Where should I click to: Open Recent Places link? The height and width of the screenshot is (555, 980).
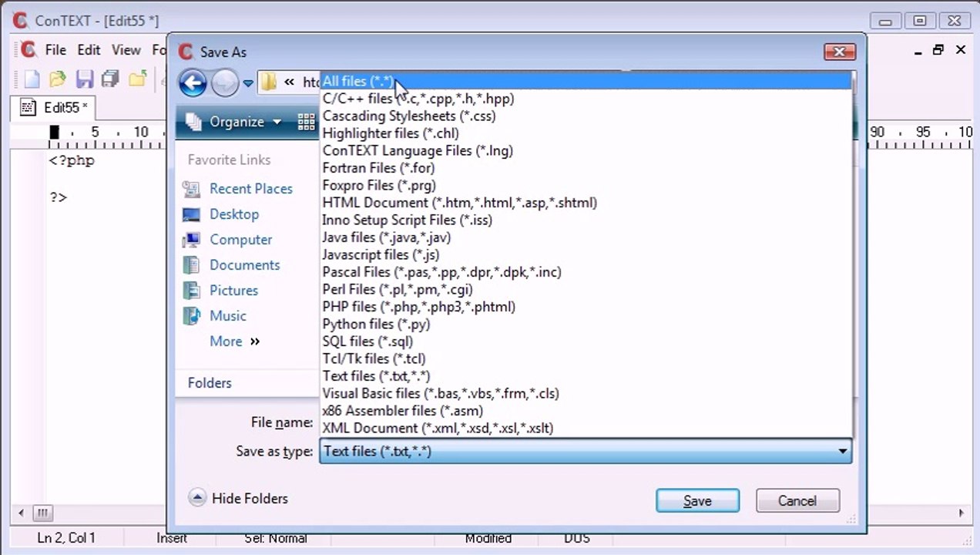pos(251,189)
